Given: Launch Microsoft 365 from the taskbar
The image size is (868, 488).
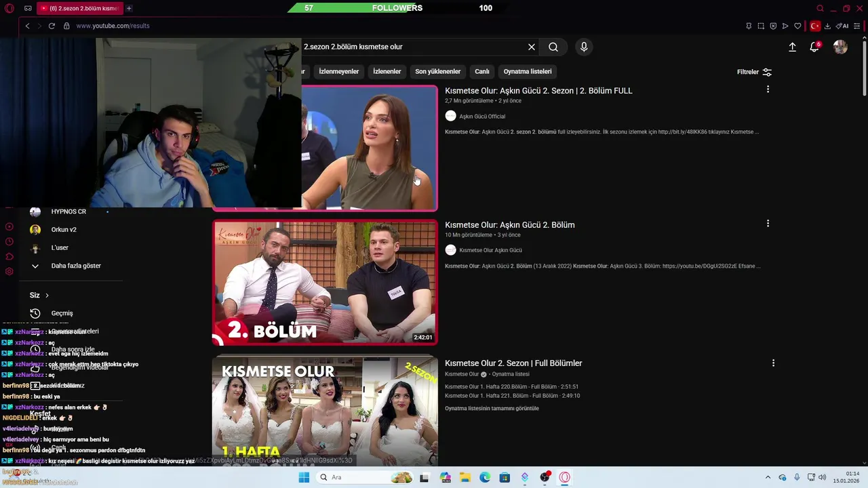Looking at the screenshot, I should (x=446, y=477).
